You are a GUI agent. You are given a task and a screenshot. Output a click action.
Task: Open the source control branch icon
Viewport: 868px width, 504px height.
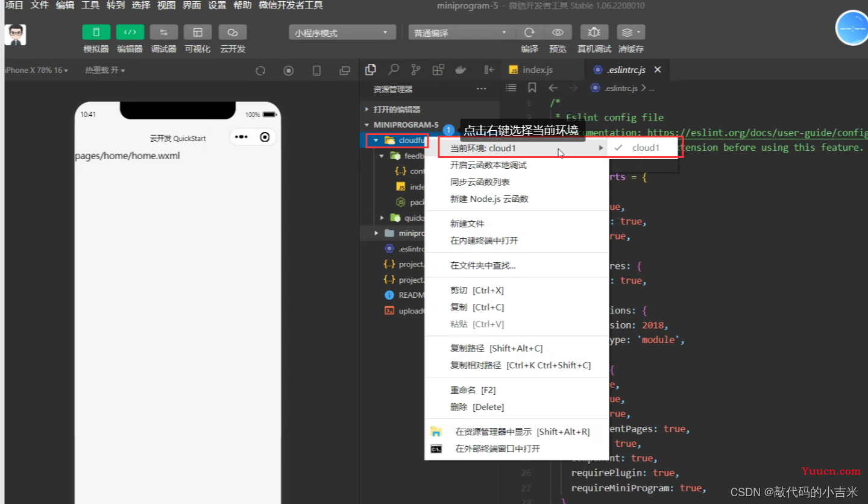coord(415,70)
